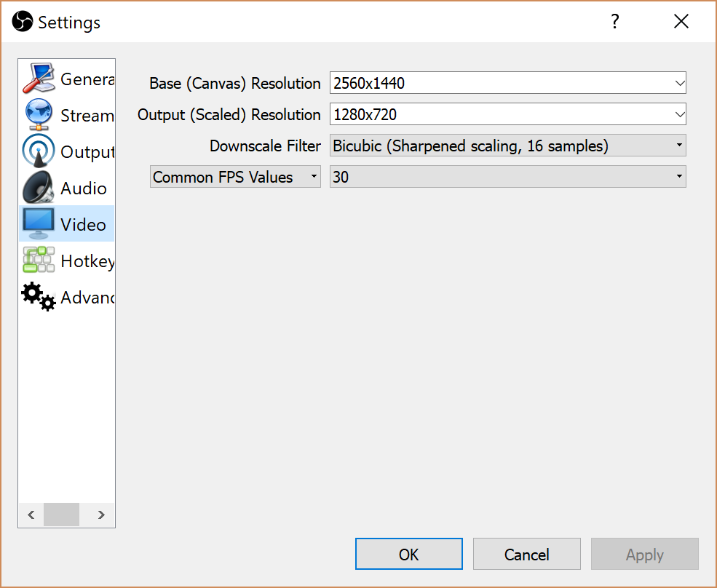
Task: Click the OBS logo in title bar
Action: coord(23,22)
